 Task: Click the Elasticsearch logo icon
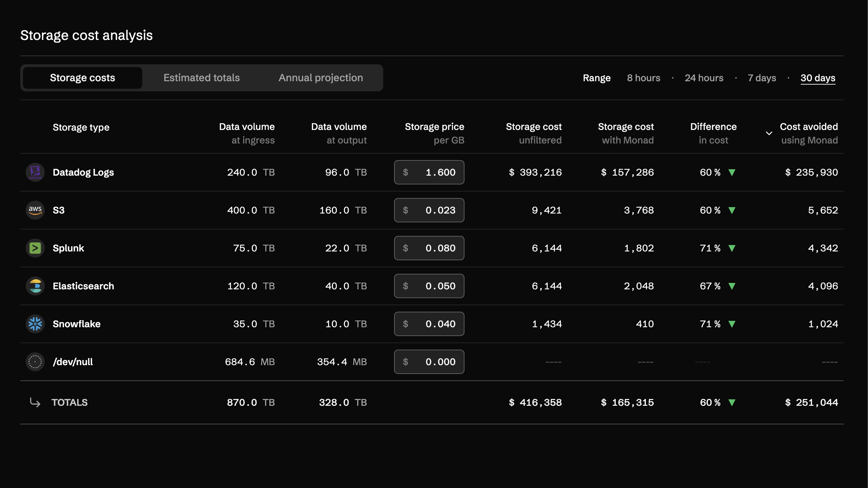click(x=35, y=286)
